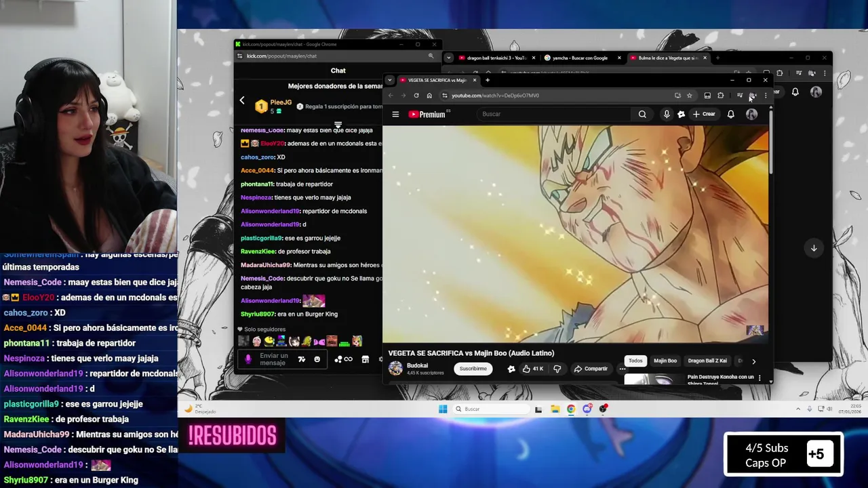The width and height of the screenshot is (868, 488).
Task: Open Chrome three-dot menu in front window
Action: click(x=766, y=96)
